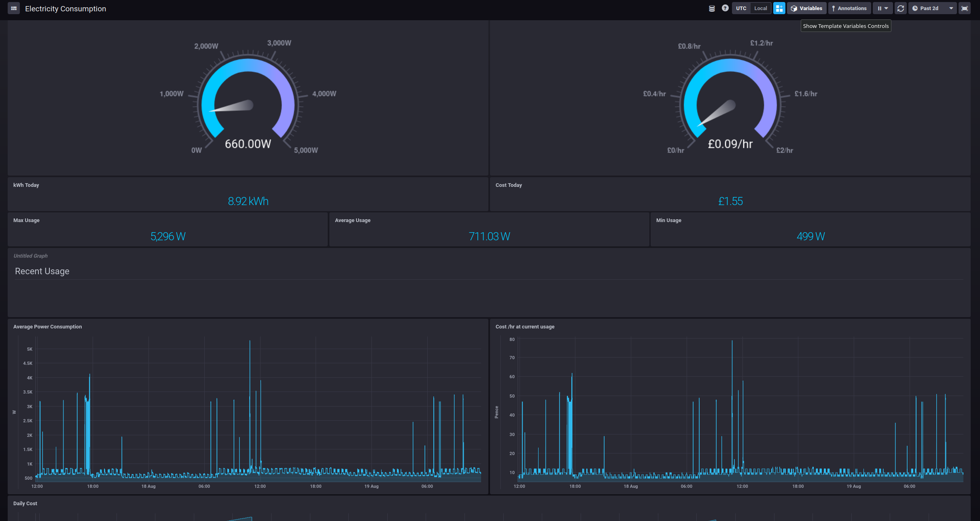Open the dashboards list grid icon

[x=14, y=8]
